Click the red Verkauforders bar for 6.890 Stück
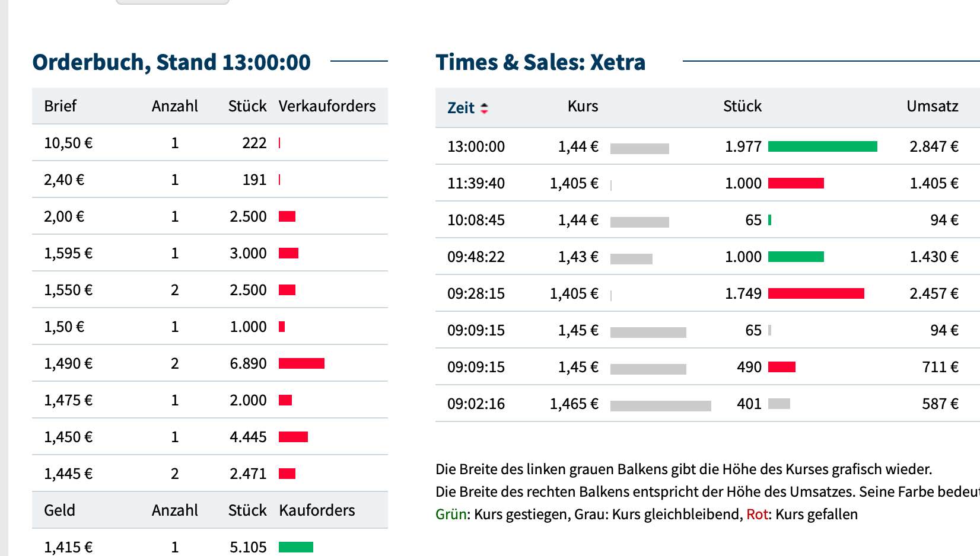Screen dimensions: 980x556 pyautogui.click(x=301, y=363)
